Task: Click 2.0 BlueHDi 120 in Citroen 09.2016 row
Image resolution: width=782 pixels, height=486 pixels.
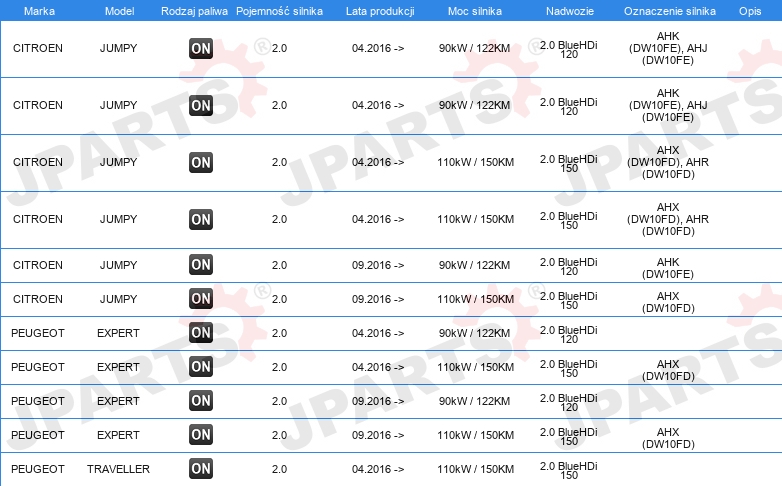Action: pyautogui.click(x=569, y=266)
